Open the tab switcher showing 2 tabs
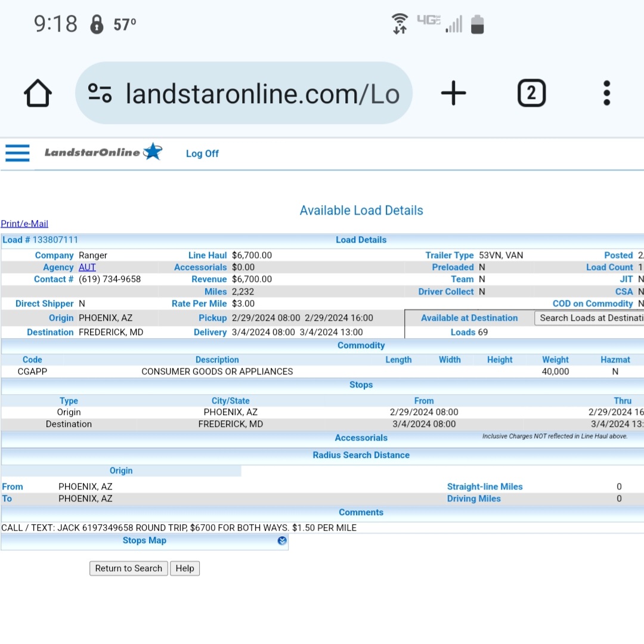 click(531, 94)
